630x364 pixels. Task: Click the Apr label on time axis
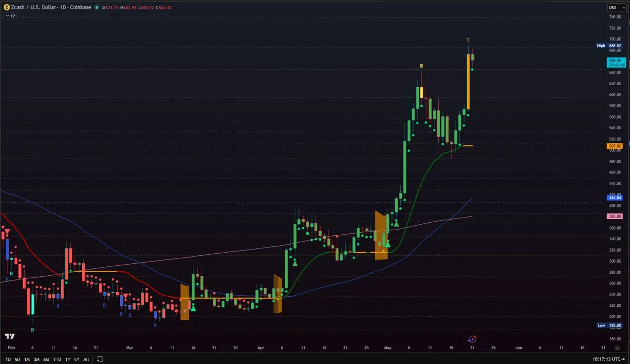pyautogui.click(x=261, y=348)
